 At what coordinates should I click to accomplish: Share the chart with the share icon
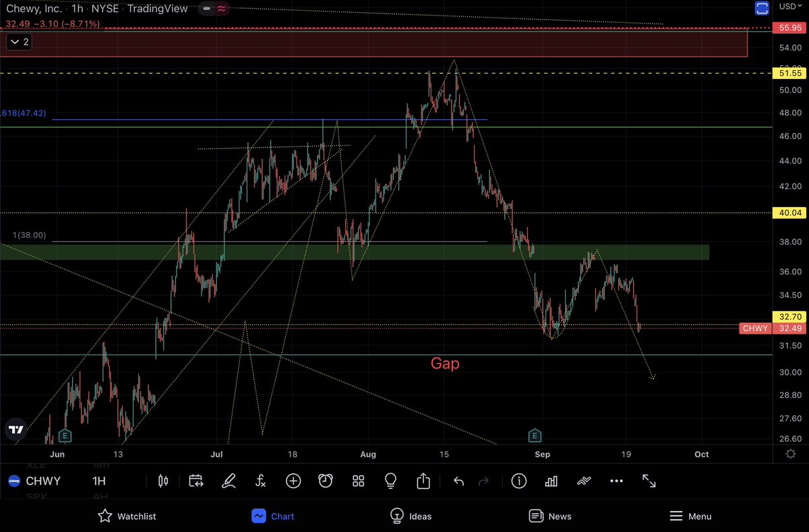tap(423, 481)
